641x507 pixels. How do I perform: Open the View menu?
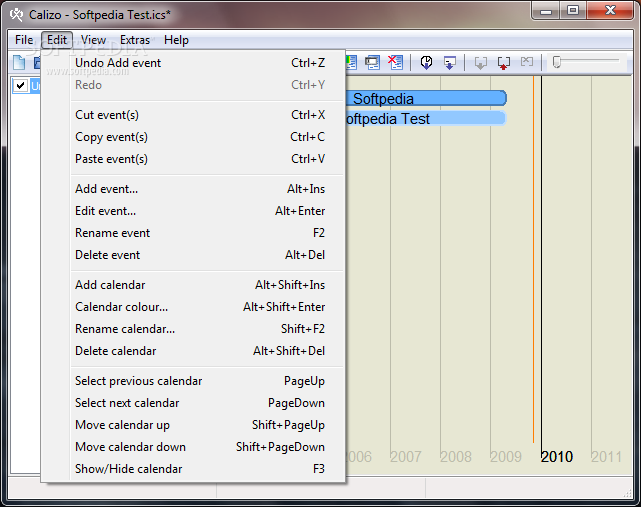click(93, 40)
